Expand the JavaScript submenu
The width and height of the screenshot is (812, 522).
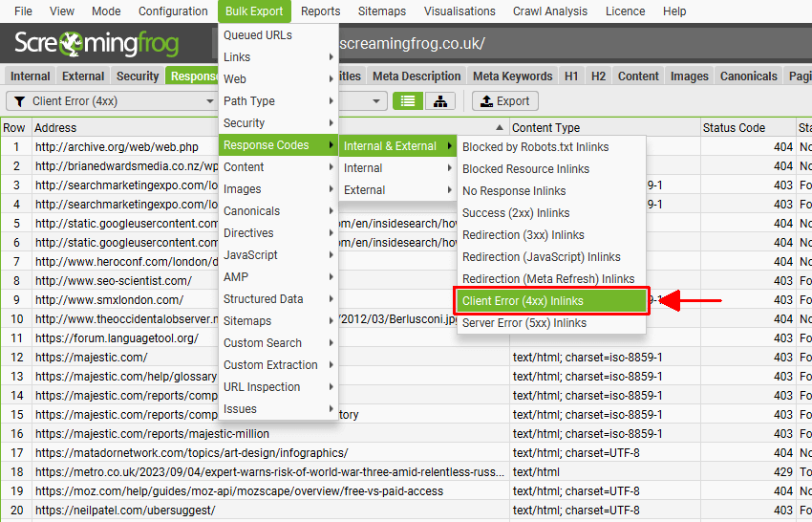click(279, 255)
